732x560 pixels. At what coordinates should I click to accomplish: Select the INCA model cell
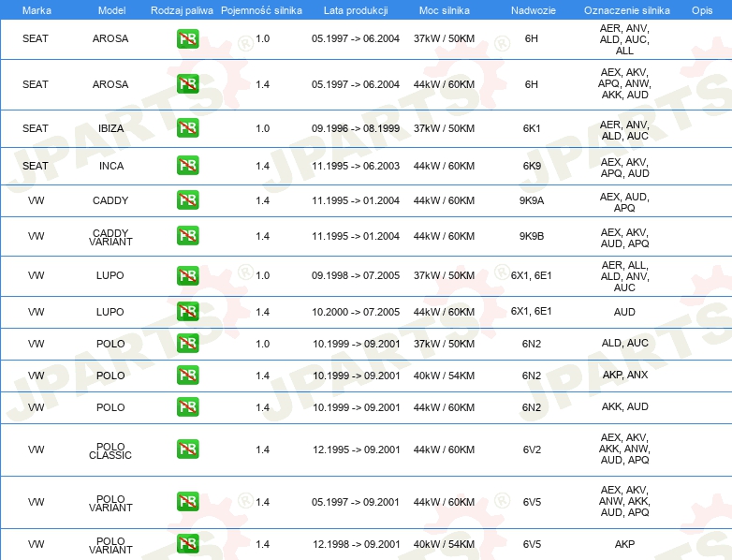click(111, 166)
